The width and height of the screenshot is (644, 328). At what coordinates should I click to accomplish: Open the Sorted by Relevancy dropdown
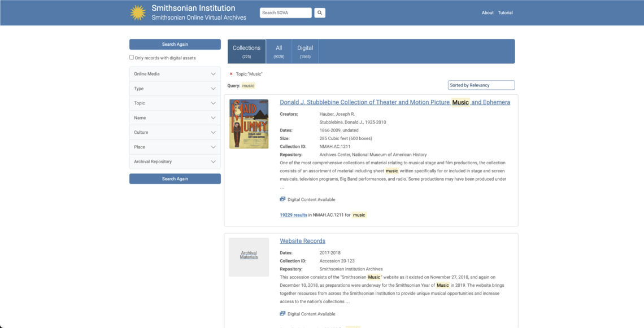481,85
